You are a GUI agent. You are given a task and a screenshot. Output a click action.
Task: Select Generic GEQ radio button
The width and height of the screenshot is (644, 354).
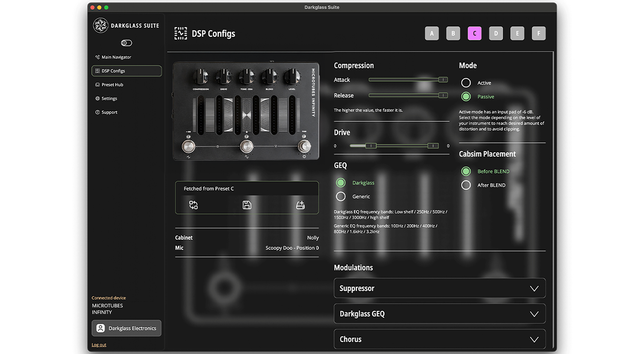tap(341, 196)
